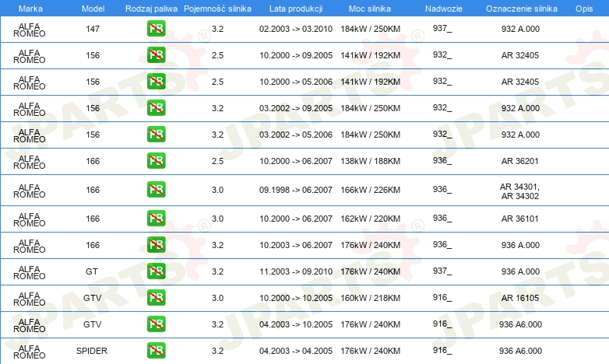Select engine code 'AR 36201'

(x=520, y=161)
